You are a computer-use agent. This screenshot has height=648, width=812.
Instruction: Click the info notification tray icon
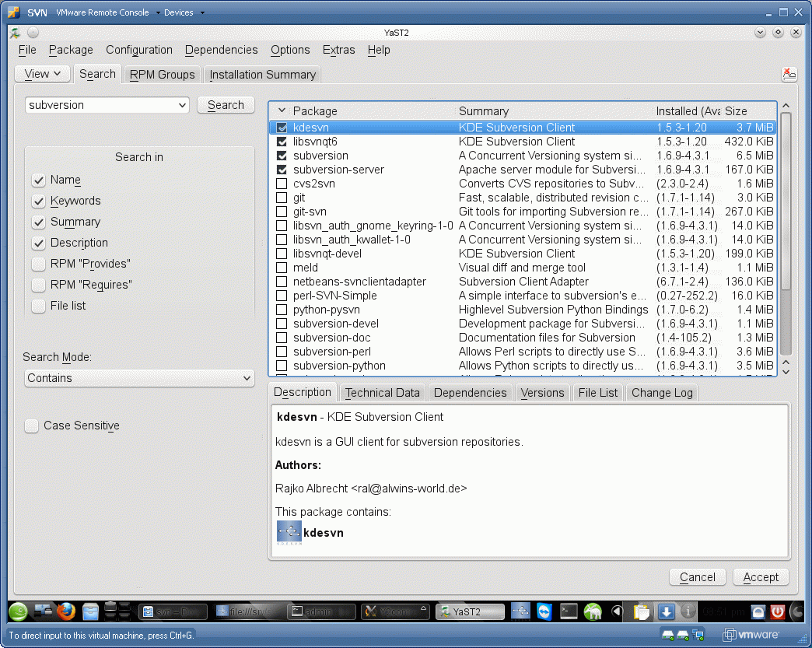click(688, 611)
